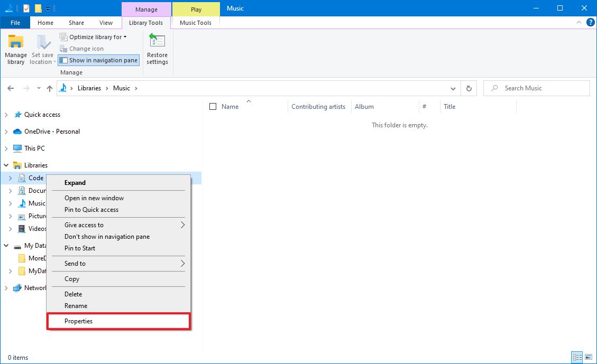Image resolution: width=597 pixels, height=364 pixels.
Task: Click the Manage contextual tab header
Action: pyautogui.click(x=146, y=10)
